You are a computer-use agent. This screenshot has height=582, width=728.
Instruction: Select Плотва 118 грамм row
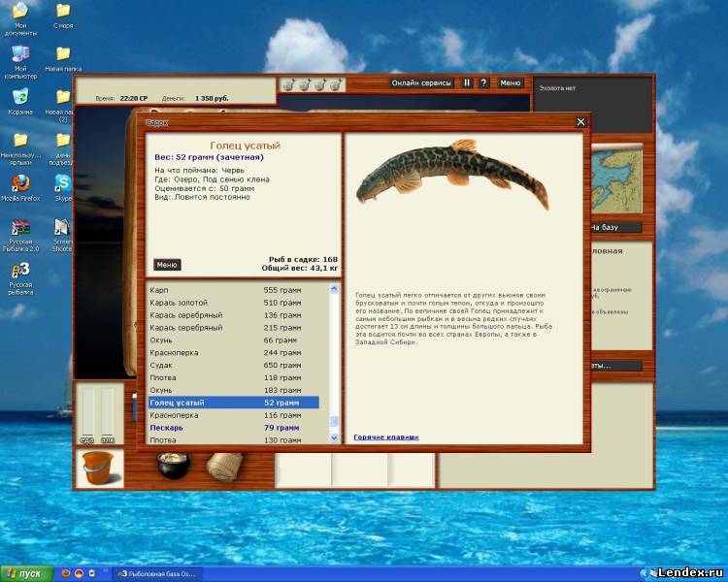tap(234, 377)
